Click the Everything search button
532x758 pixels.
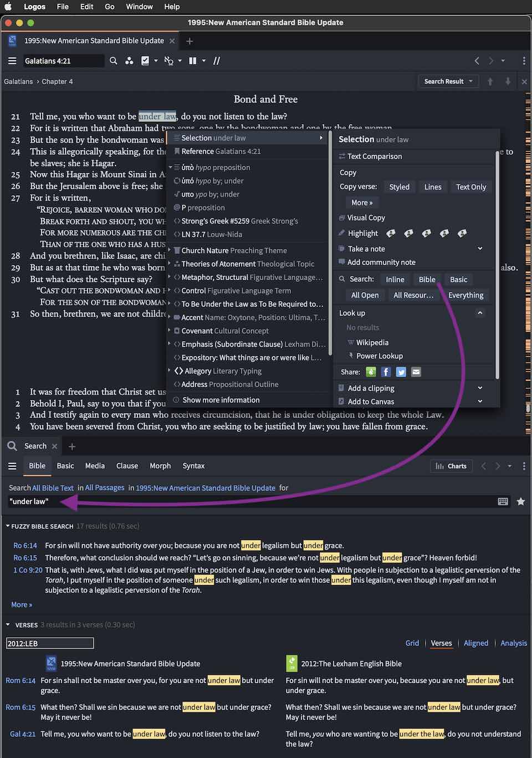click(x=465, y=295)
